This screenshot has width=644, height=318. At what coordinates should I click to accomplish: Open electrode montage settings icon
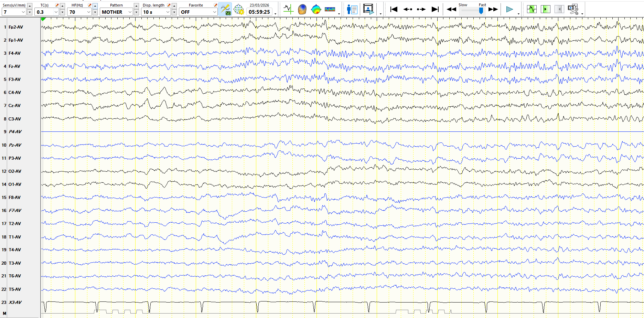click(x=239, y=9)
